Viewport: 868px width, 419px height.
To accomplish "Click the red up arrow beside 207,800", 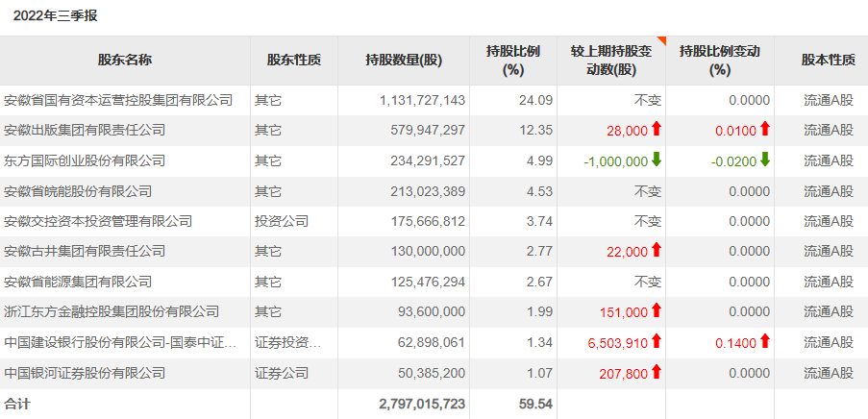I will tap(657, 372).
